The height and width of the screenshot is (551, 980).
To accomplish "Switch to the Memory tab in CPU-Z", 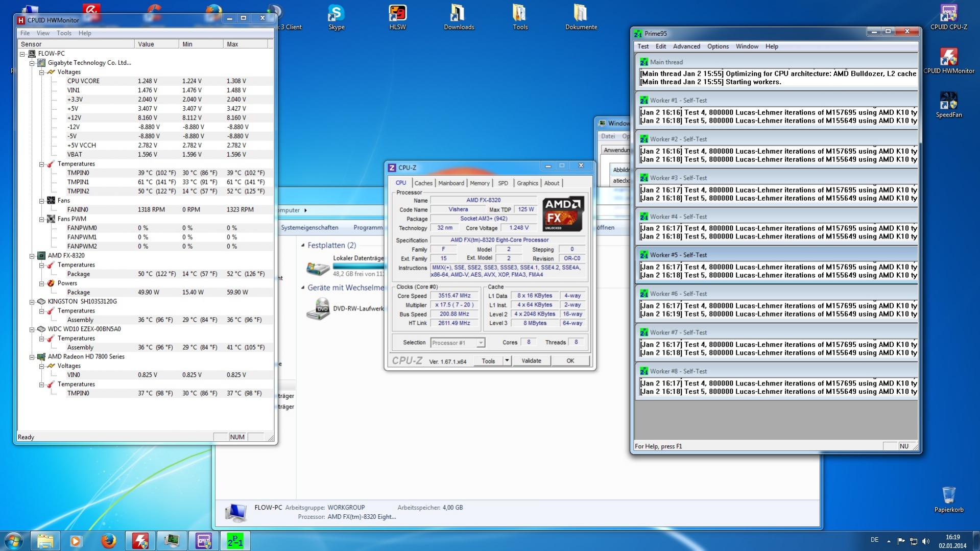I will (x=480, y=183).
